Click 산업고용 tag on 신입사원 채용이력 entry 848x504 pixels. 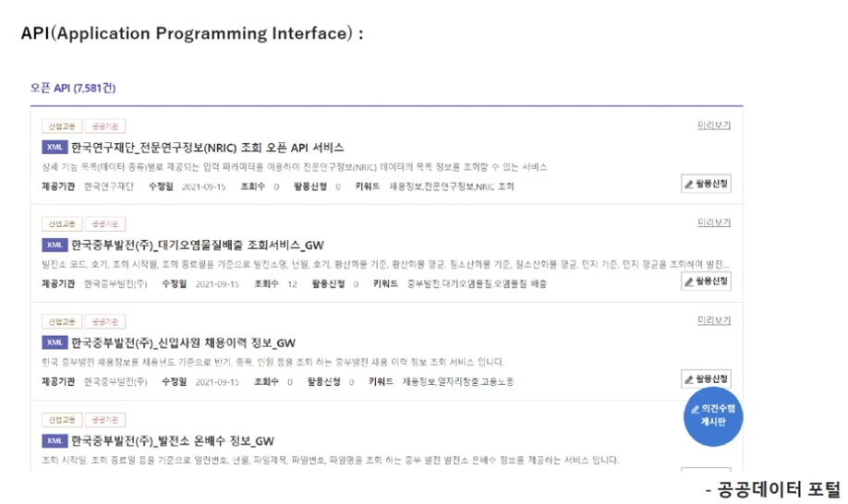pos(62,322)
